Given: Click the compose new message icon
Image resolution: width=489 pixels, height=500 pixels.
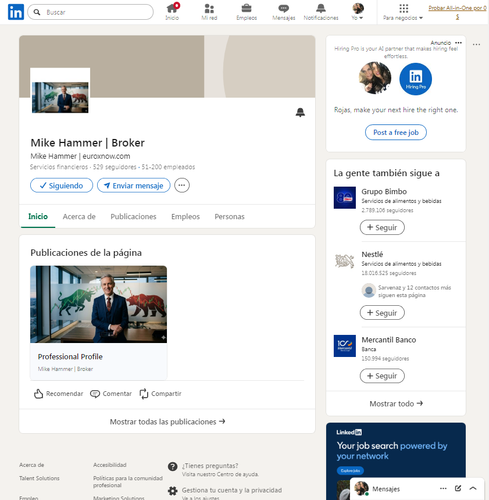Looking at the screenshot, I should coord(458,488).
